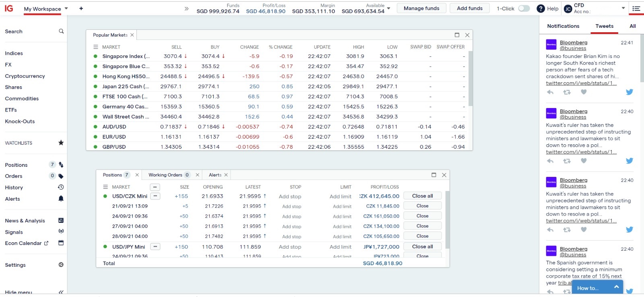Toggle the 1-Click dealing switch
This screenshot has width=644, height=297.
[x=524, y=8]
